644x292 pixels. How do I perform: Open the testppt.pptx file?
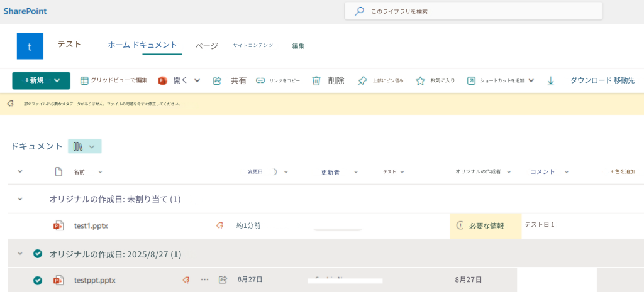pyautogui.click(x=95, y=281)
